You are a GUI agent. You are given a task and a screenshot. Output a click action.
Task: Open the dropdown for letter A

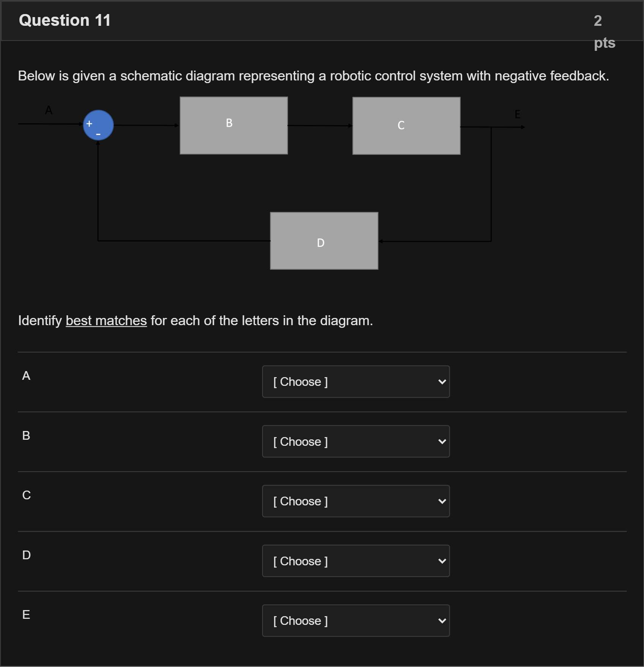355,382
